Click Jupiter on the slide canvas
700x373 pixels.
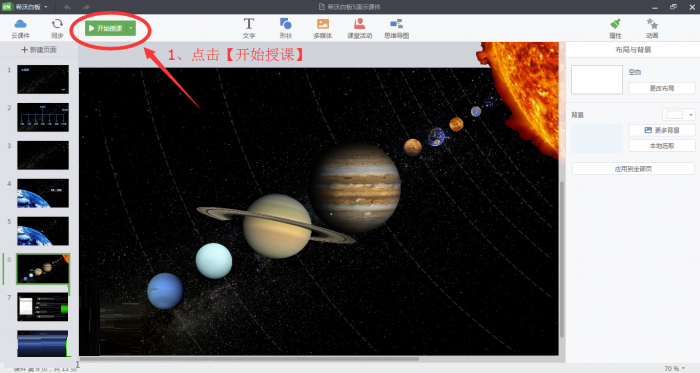click(356, 187)
